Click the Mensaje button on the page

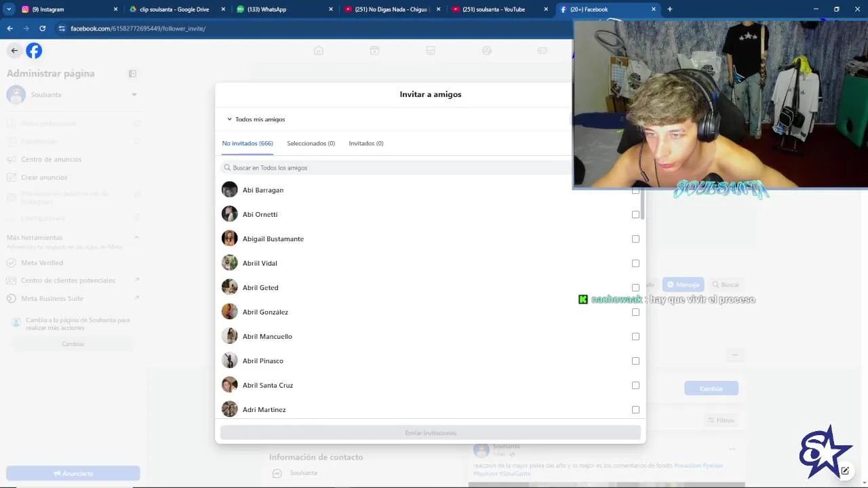coord(684,285)
